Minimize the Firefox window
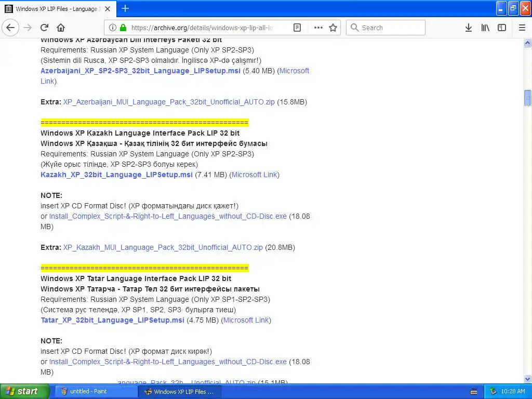This screenshot has height=399, width=532. (501, 8)
